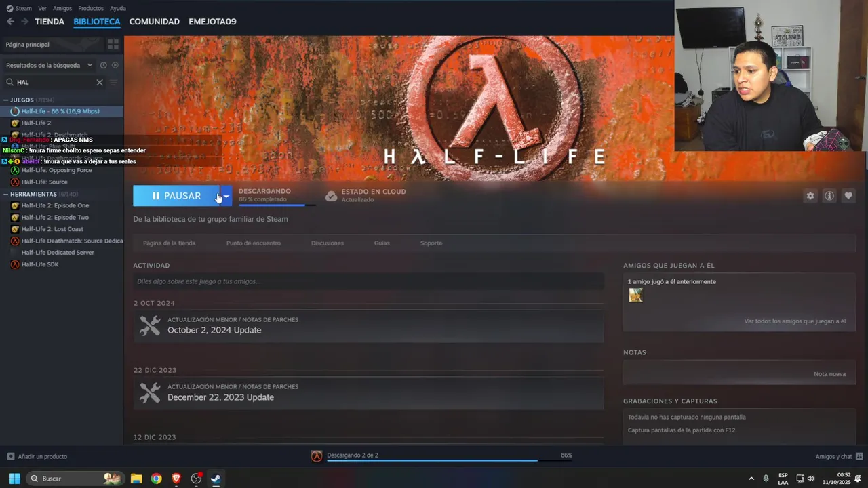Viewport: 868px width, 488px height.
Task: Open the Amigos menu
Action: click(x=62, y=8)
